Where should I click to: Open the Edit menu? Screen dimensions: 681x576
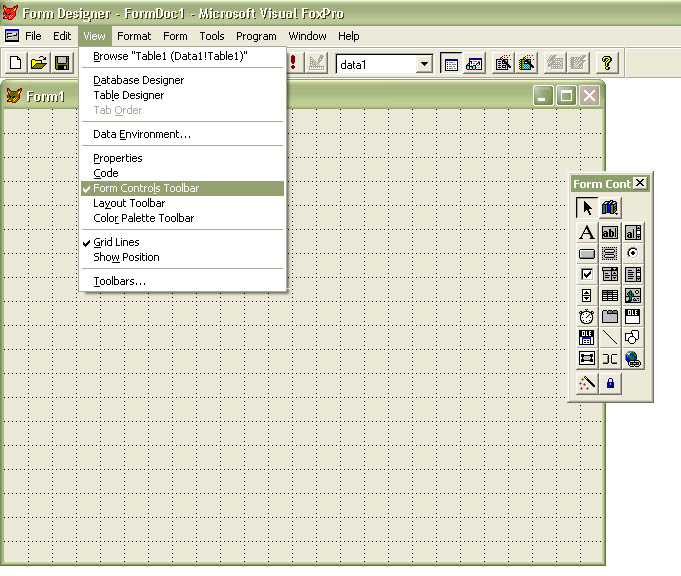click(62, 36)
